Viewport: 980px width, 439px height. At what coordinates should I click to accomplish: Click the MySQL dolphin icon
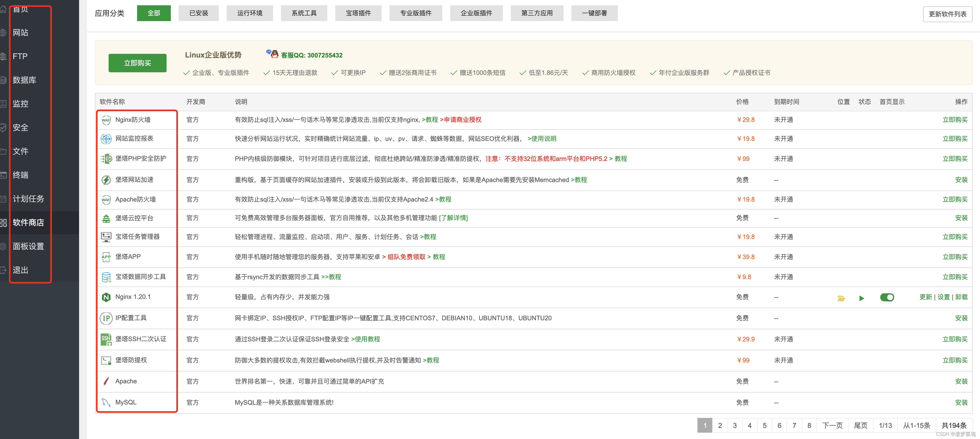pos(106,402)
